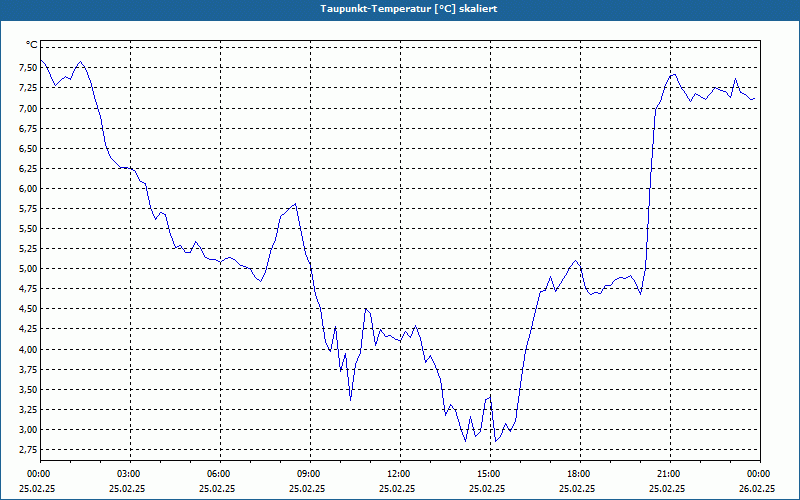Screen dimensions: 800x500
Task: Click the 3,50 y-axis label
Action: pyautogui.click(x=27, y=389)
